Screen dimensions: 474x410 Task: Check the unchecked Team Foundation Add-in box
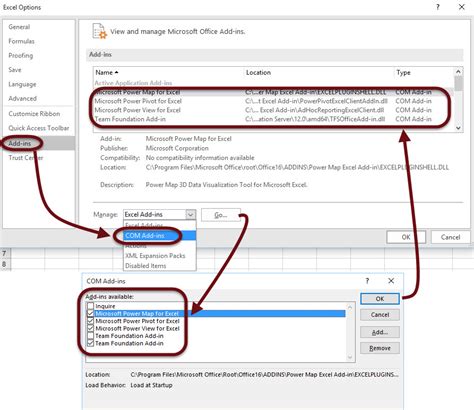point(90,336)
